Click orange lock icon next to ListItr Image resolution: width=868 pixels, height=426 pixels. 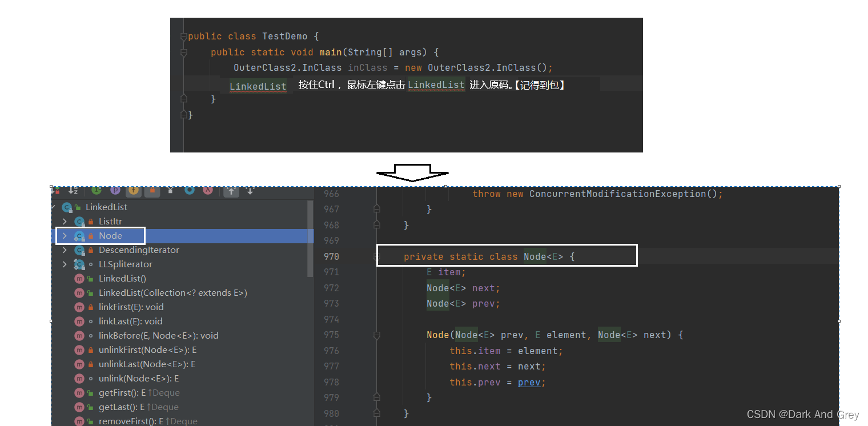click(x=90, y=222)
